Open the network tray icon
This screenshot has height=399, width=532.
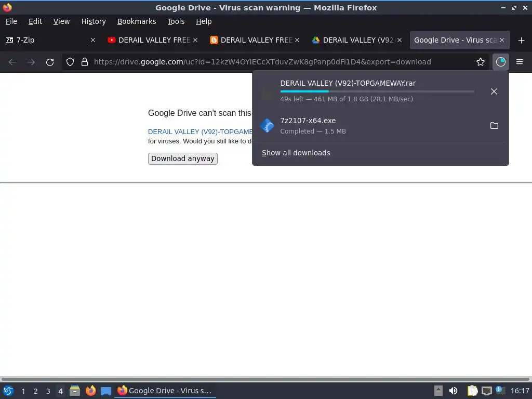coord(486,391)
